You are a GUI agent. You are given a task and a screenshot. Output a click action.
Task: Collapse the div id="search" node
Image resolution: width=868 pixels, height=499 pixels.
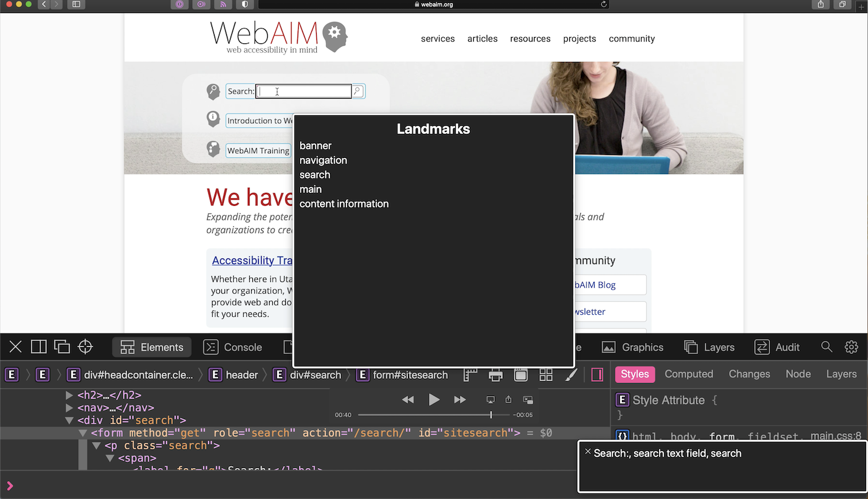[69, 420]
